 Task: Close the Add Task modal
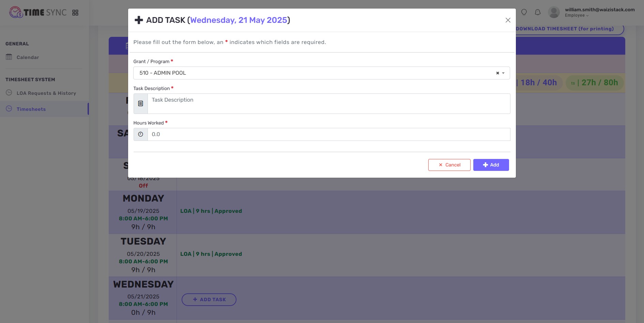[508, 20]
